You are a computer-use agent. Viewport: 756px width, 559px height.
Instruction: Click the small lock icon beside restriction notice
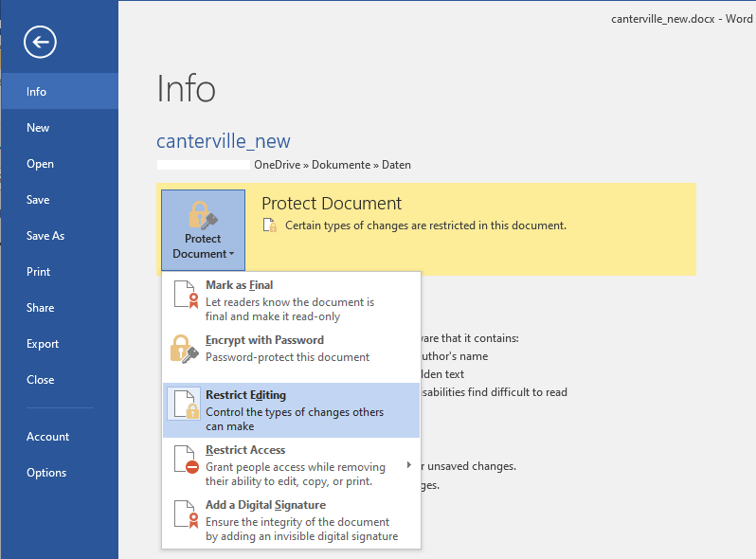pyautogui.click(x=269, y=225)
